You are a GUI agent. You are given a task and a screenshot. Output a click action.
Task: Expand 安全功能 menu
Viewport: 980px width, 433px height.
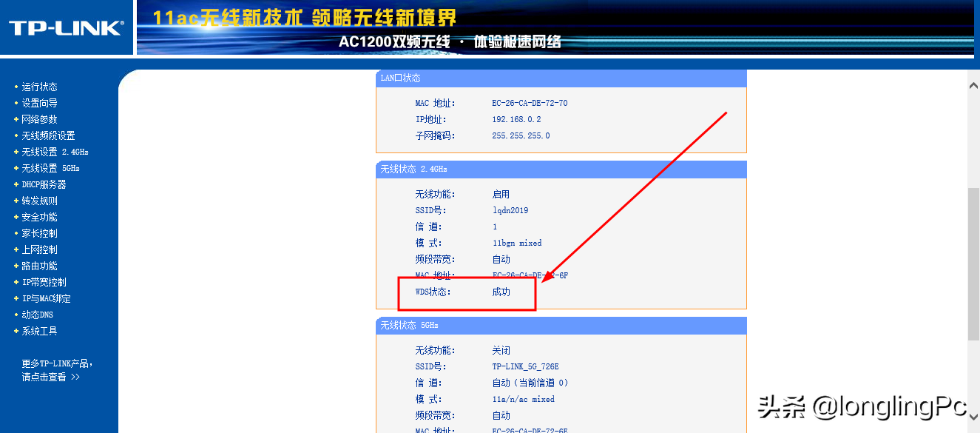[x=39, y=217]
